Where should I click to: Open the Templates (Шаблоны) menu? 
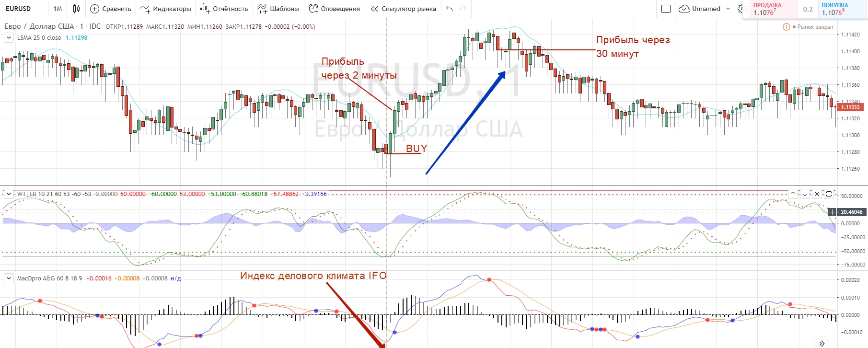[x=278, y=9]
